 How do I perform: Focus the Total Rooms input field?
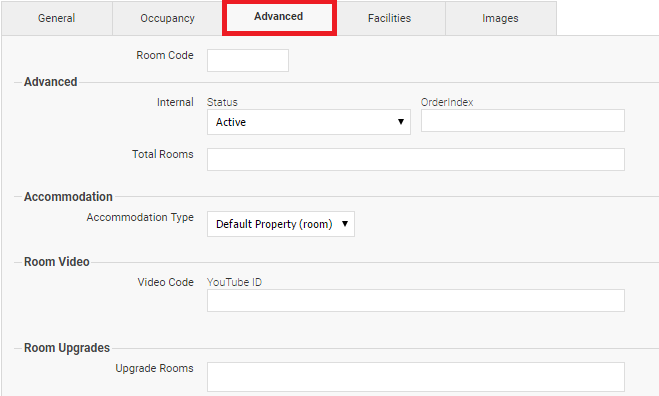[x=416, y=159]
